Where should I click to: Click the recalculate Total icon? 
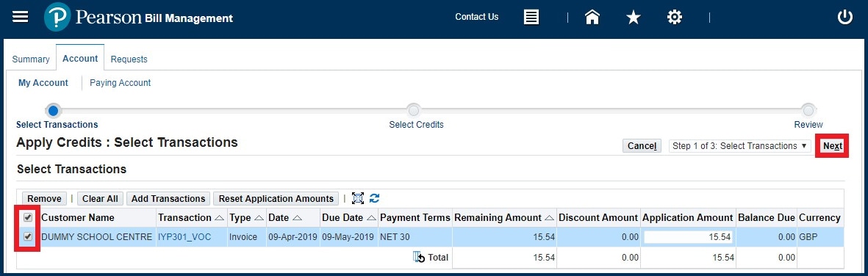pyautogui.click(x=419, y=257)
